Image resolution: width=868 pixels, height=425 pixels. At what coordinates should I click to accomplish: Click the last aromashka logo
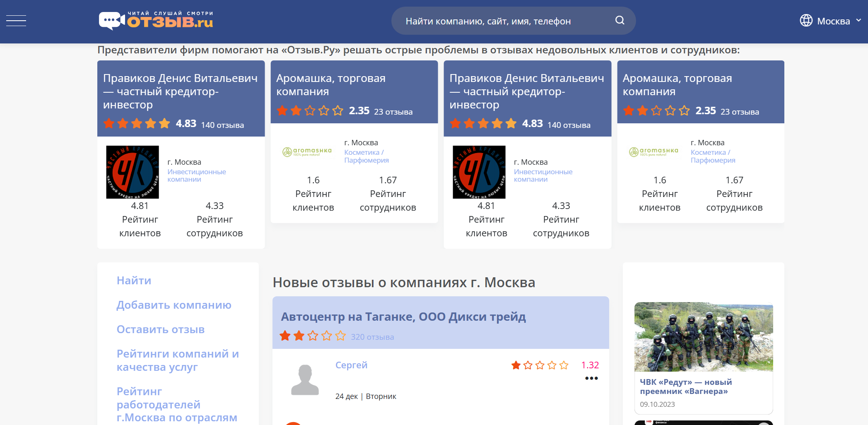point(653,152)
